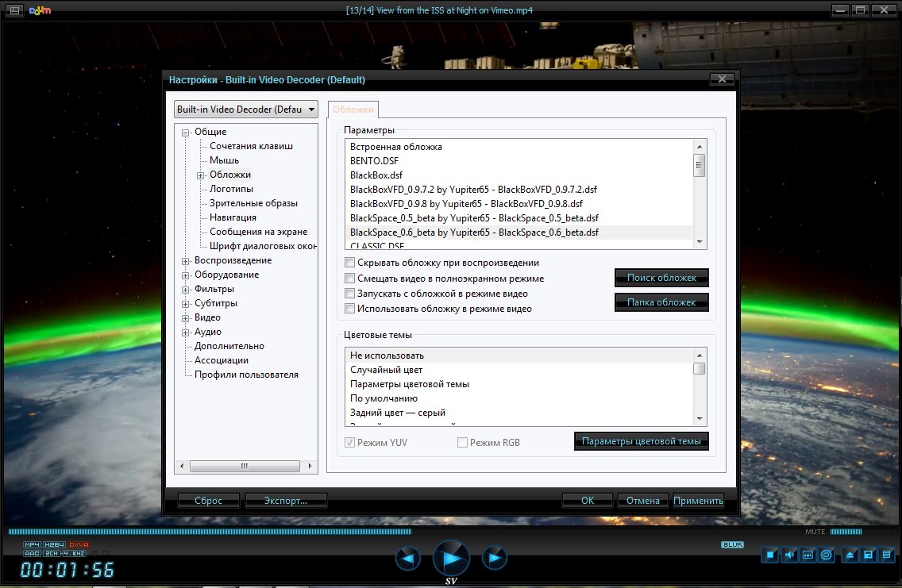The height and width of the screenshot is (588, 902).
Task: Expand the 'Субтитры' tree node
Action: tap(186, 303)
